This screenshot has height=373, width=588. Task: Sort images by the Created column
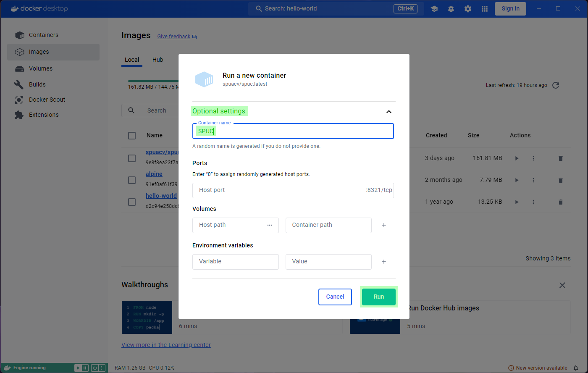436,135
